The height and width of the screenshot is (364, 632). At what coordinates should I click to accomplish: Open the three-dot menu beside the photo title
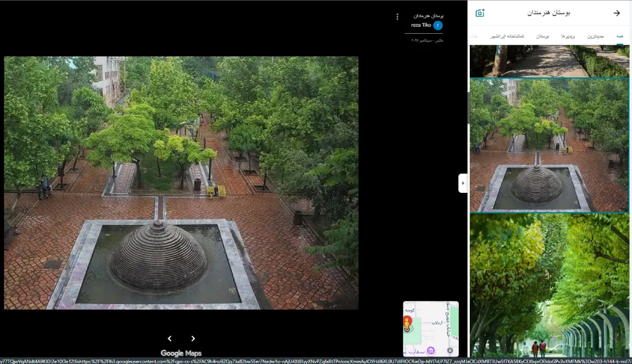(397, 17)
